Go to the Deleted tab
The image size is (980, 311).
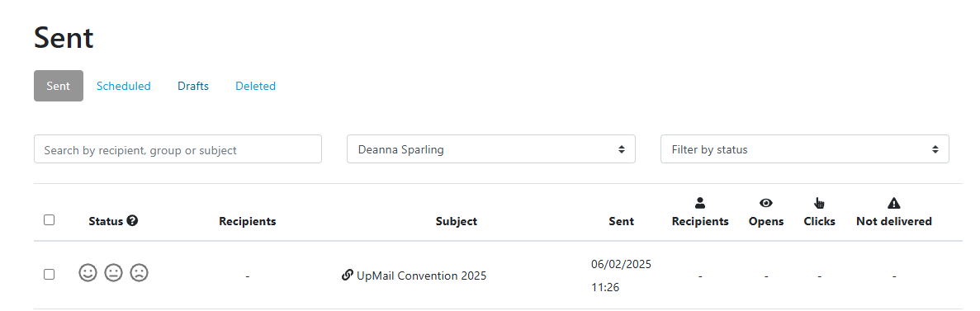256,86
